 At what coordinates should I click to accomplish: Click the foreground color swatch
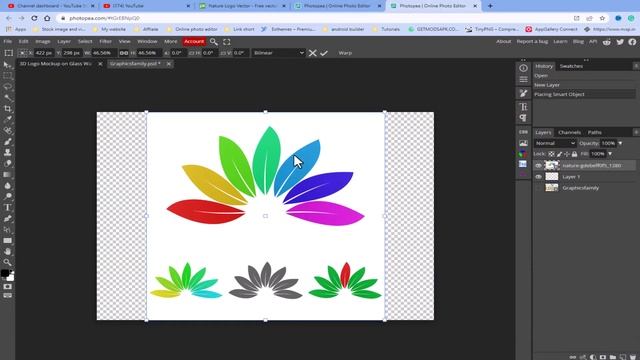click(x=5, y=273)
